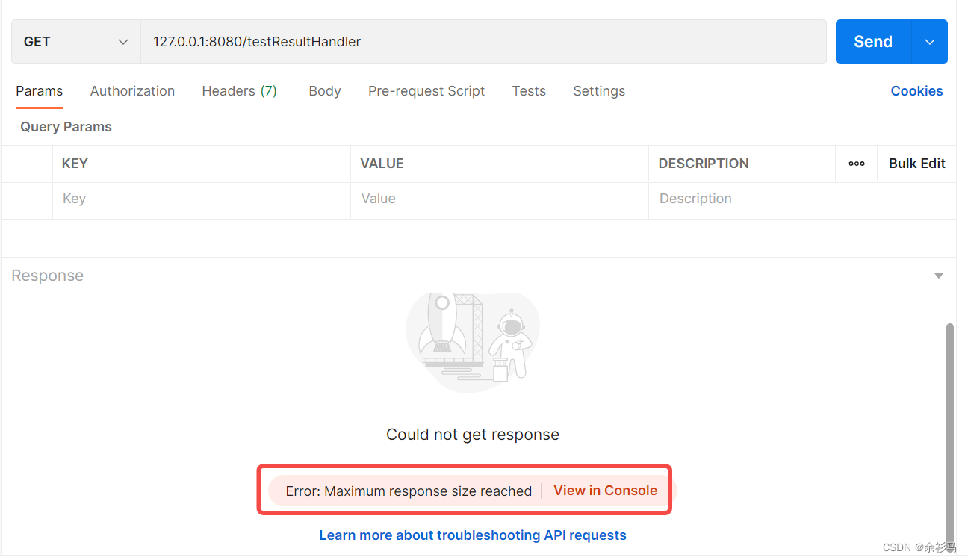Open the three-dot options menu beside Bulk Edit
The width and height of the screenshot is (968, 560).
coord(856,163)
